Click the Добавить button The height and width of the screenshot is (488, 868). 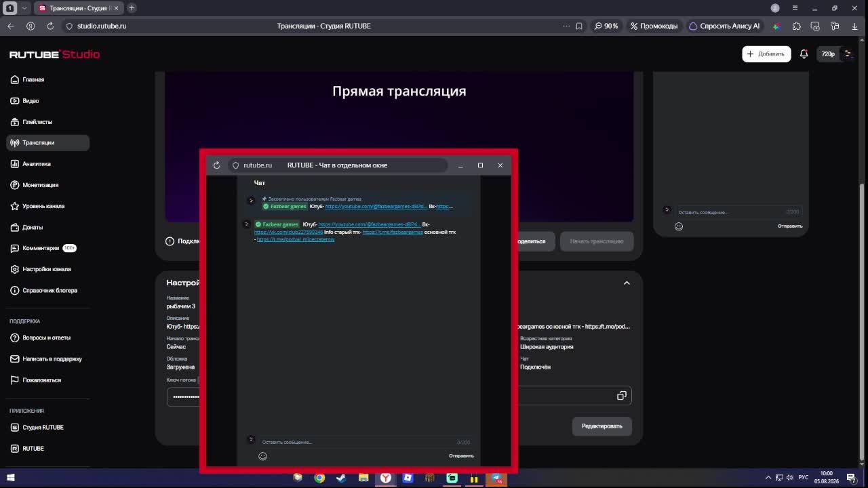point(766,54)
